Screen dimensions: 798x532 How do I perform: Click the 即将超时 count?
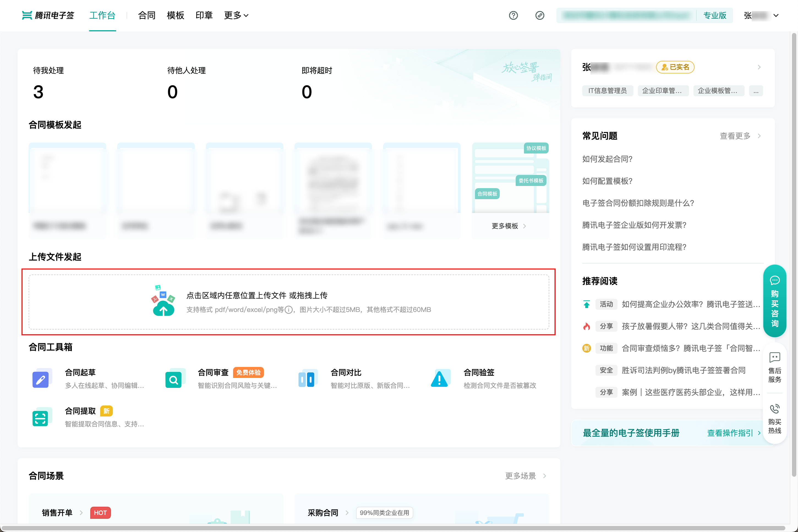(307, 92)
